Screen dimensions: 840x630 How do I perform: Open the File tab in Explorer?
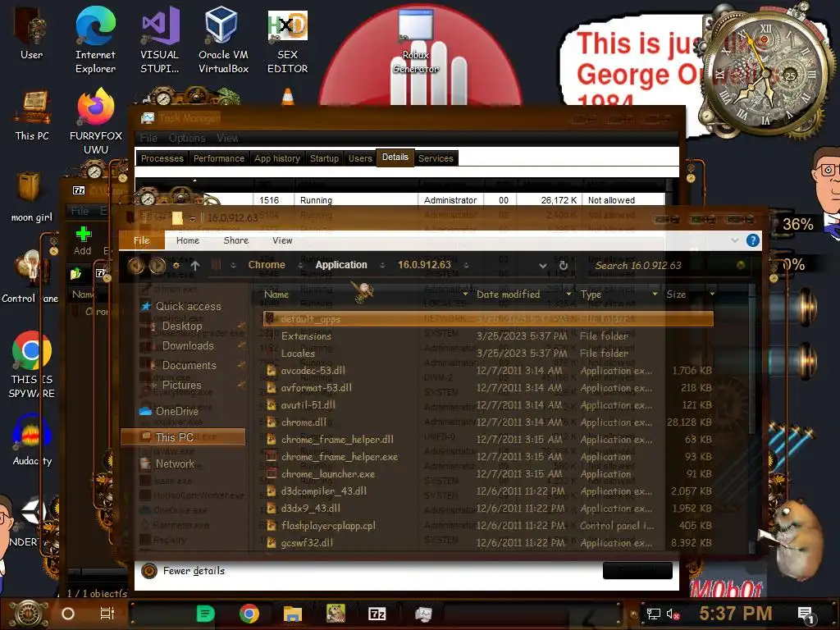141,240
